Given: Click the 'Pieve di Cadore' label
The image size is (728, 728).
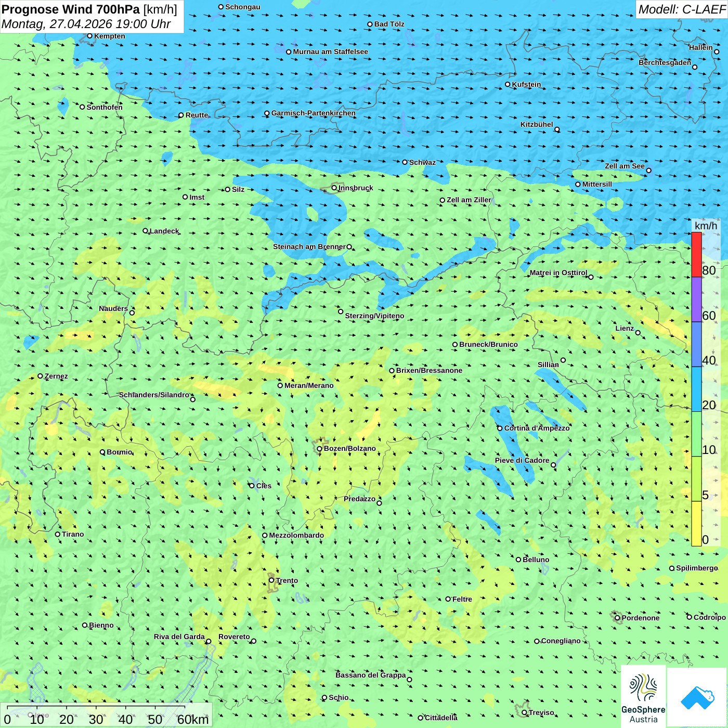Looking at the screenshot, I should [522, 460].
